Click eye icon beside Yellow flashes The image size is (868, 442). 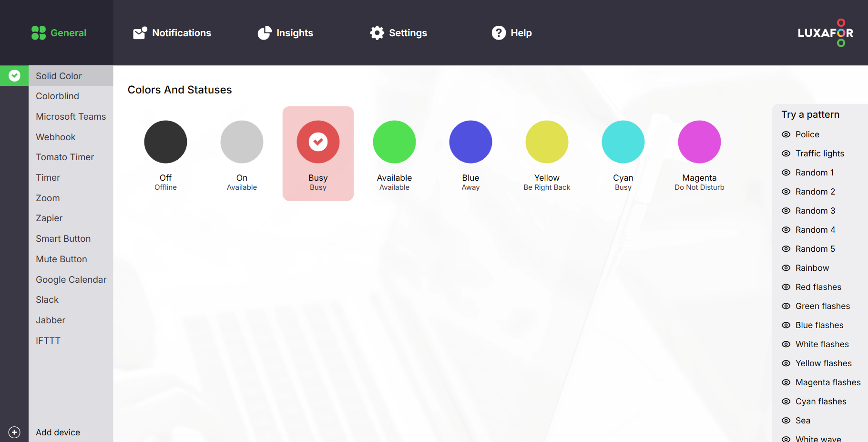click(x=786, y=363)
